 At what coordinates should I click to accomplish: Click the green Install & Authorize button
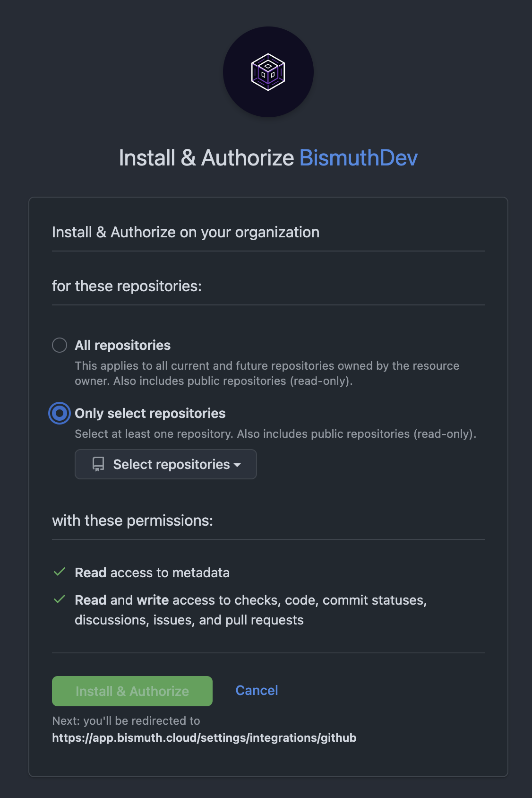tap(132, 691)
